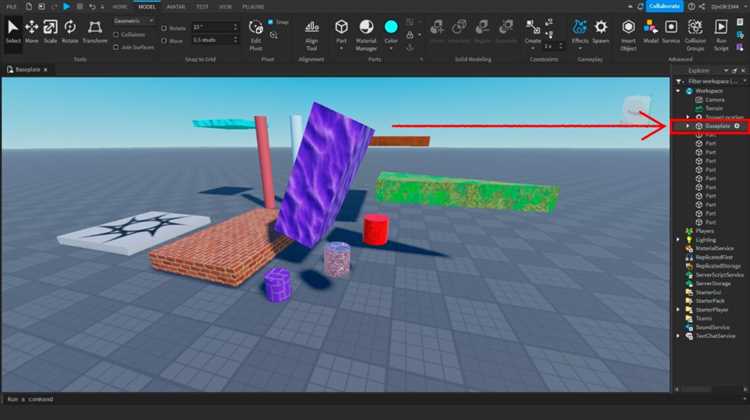Toggle the pivot Snap checkbox

pyautogui.click(x=271, y=22)
